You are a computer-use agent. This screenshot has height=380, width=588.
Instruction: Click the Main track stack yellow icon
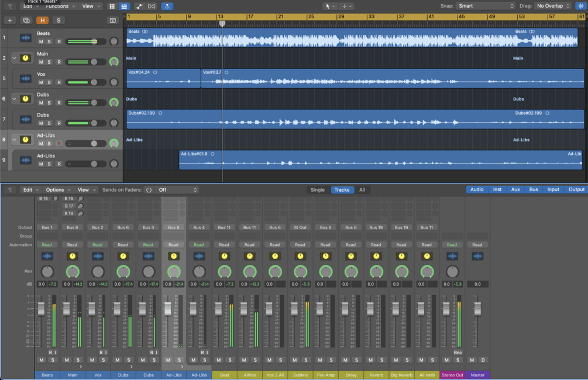tap(25, 58)
